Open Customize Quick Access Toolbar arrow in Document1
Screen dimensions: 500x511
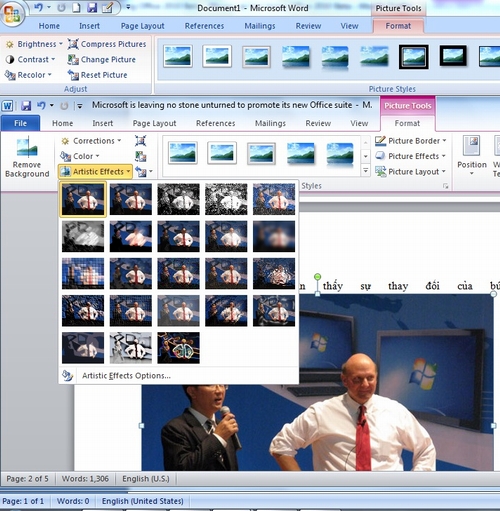[128, 7]
